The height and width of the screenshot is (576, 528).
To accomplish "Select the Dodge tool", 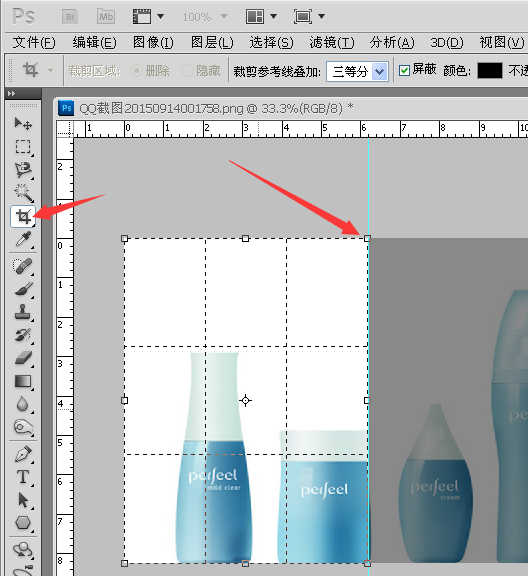I will pyautogui.click(x=23, y=427).
